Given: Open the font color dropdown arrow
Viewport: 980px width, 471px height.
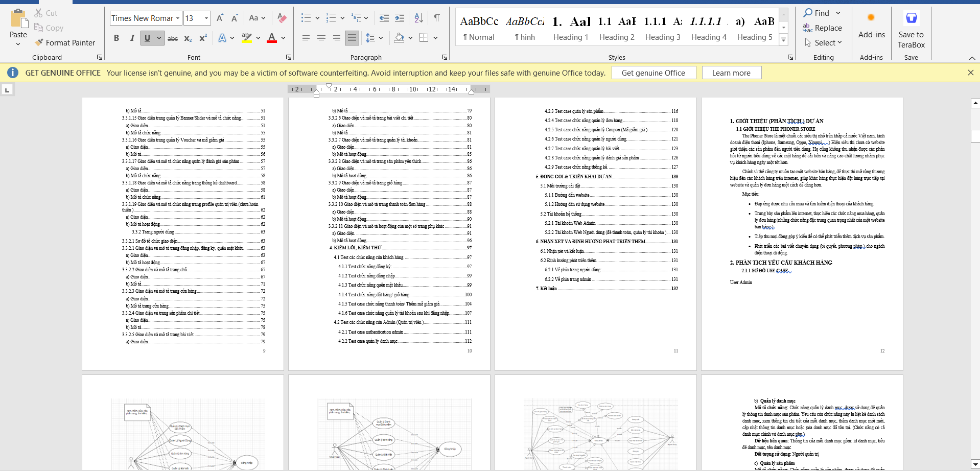Looking at the screenshot, I should tap(283, 38).
